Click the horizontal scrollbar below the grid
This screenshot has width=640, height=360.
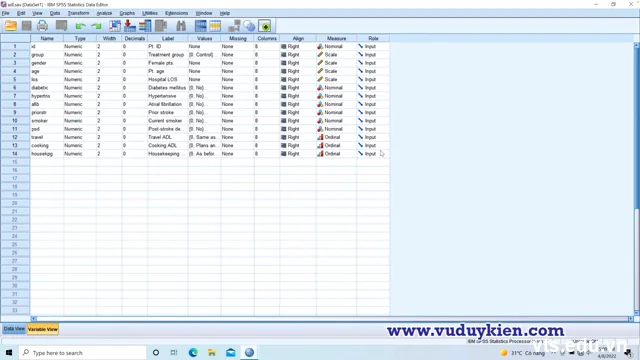[332, 318]
